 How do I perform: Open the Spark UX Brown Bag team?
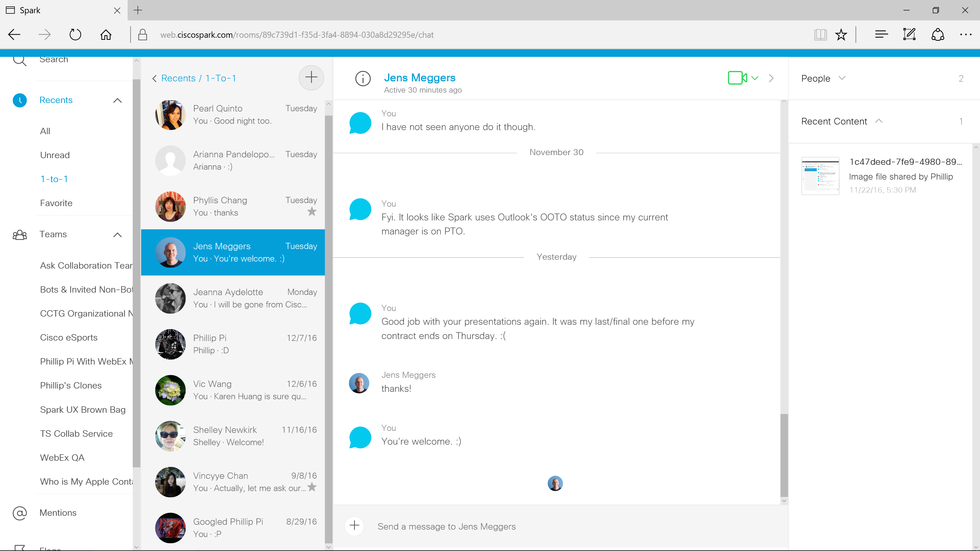[82, 409]
